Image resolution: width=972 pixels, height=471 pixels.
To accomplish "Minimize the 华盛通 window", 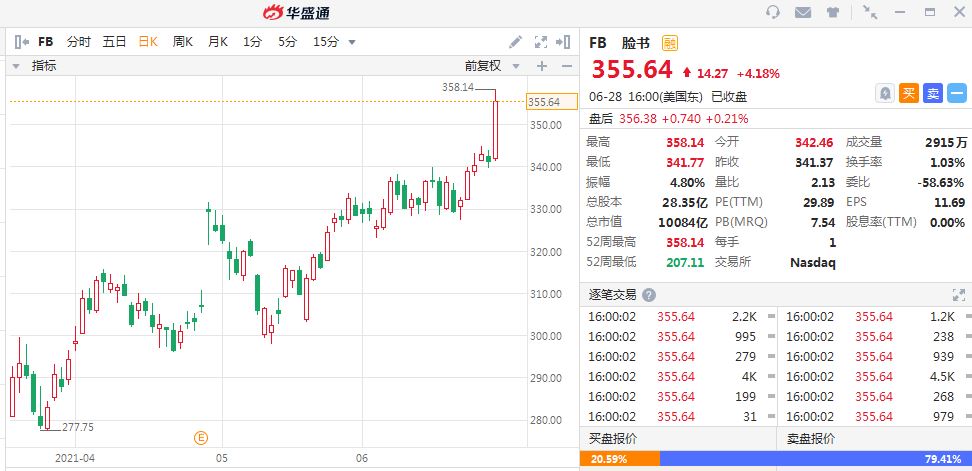I will point(900,12).
